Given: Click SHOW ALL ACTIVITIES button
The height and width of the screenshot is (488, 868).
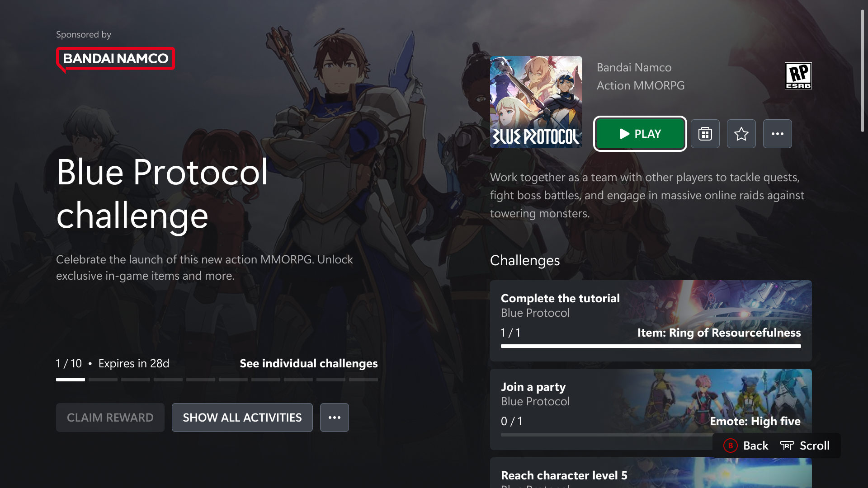Looking at the screenshot, I should click(x=242, y=418).
